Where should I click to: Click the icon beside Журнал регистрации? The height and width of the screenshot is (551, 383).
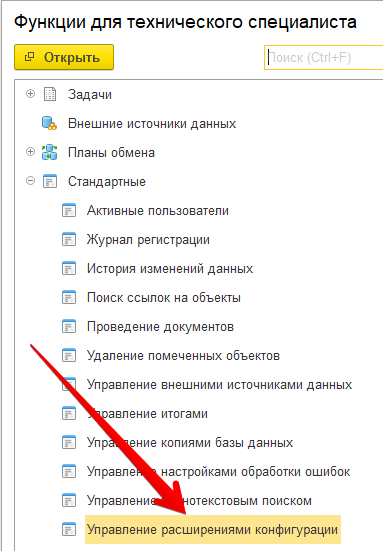pyautogui.click(x=69, y=240)
